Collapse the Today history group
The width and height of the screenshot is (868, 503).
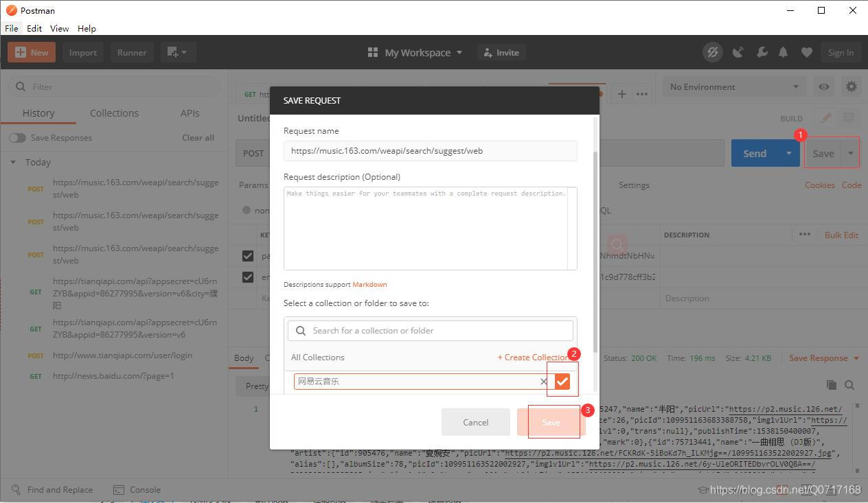12,163
